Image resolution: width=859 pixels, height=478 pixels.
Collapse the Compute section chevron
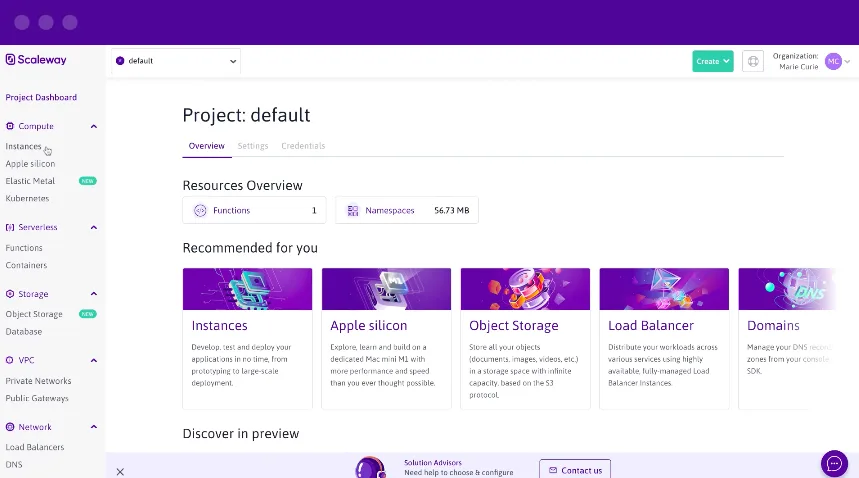click(94, 126)
